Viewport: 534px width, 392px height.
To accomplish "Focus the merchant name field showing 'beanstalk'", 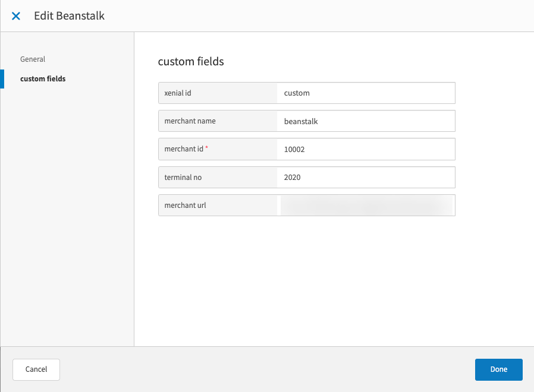I will pos(364,121).
